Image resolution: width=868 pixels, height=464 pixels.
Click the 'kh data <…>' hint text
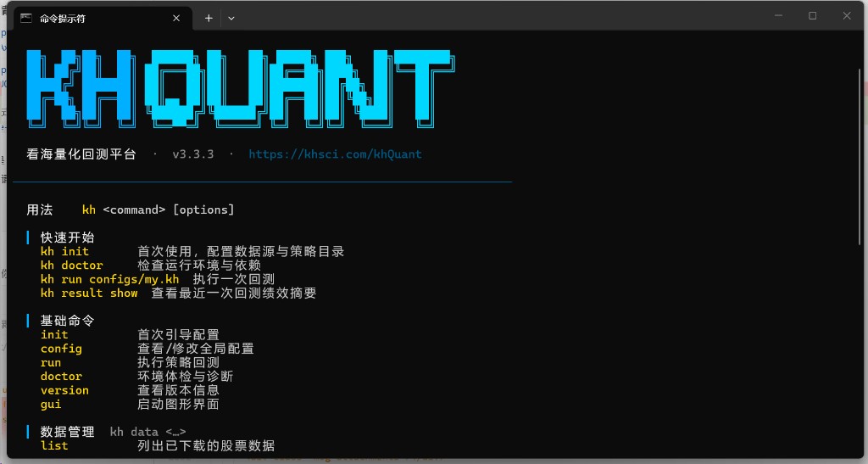coord(147,432)
